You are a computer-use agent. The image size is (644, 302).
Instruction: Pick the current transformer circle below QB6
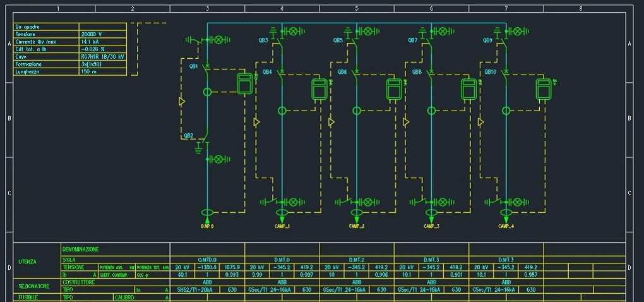pos(357,111)
